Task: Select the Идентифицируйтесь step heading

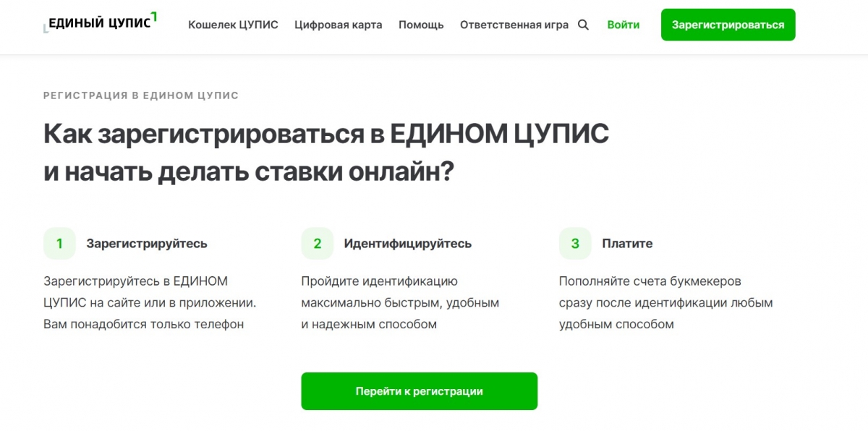Action: (x=408, y=244)
